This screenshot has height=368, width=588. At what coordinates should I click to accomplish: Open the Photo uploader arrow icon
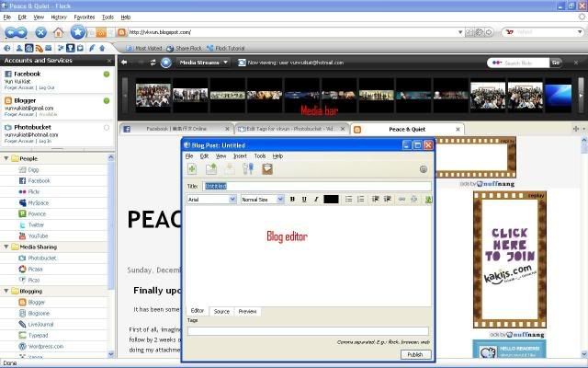click(102, 48)
